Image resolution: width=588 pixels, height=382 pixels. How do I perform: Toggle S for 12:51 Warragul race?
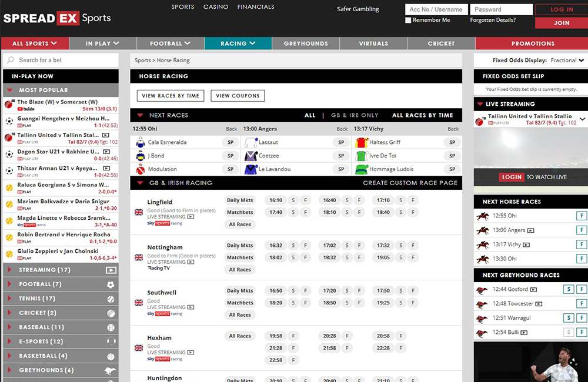click(569, 317)
